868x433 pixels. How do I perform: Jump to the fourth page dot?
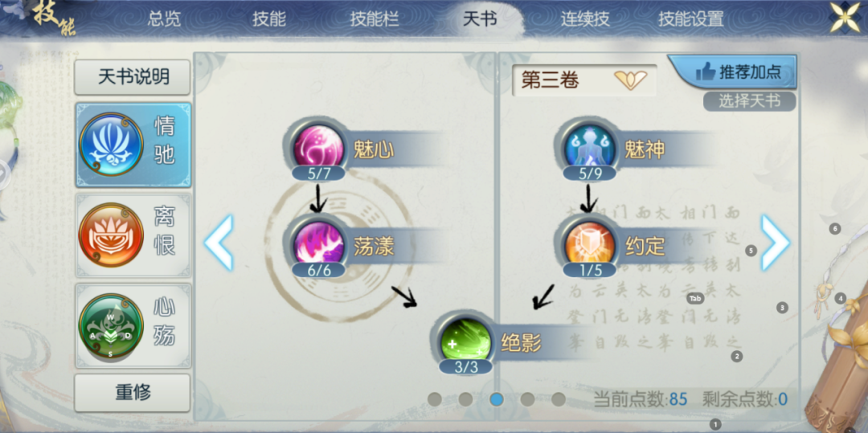(x=527, y=398)
